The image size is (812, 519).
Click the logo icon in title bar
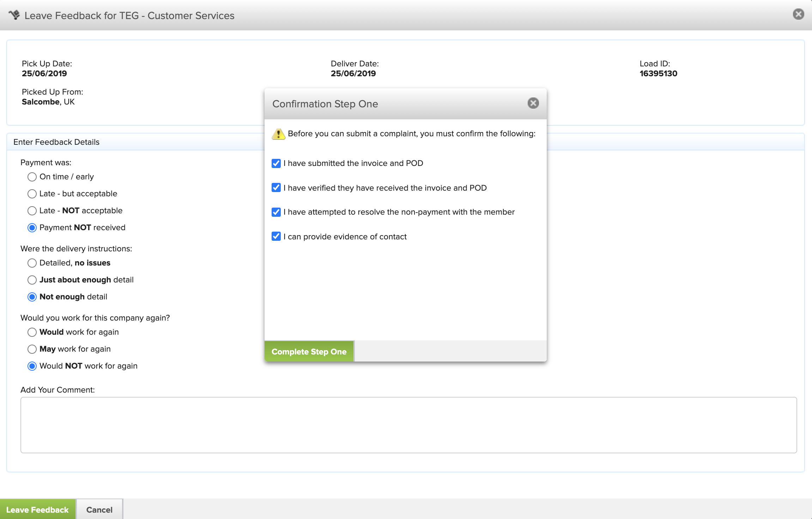click(x=14, y=15)
